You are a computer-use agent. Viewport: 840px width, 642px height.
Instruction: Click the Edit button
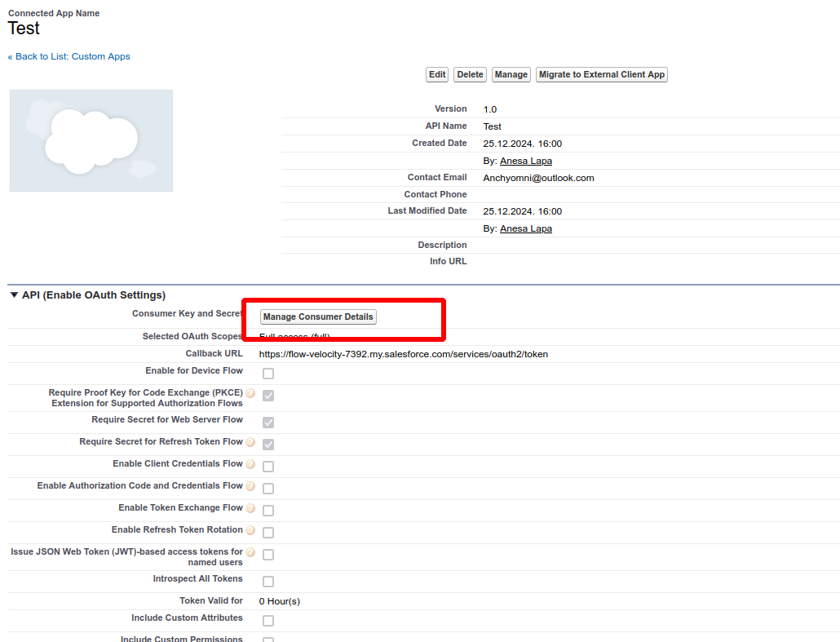click(x=437, y=74)
